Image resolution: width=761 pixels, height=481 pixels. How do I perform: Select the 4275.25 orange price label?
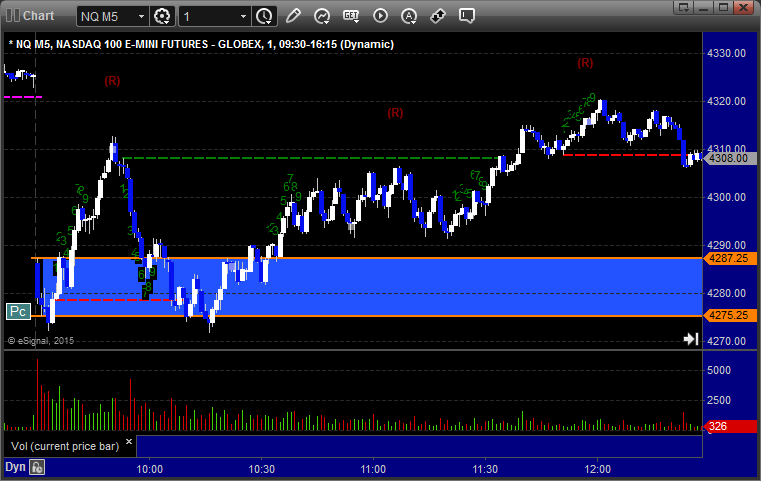[x=731, y=315]
